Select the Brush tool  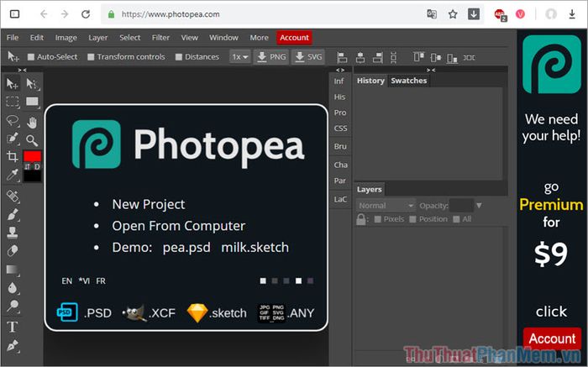tap(13, 214)
